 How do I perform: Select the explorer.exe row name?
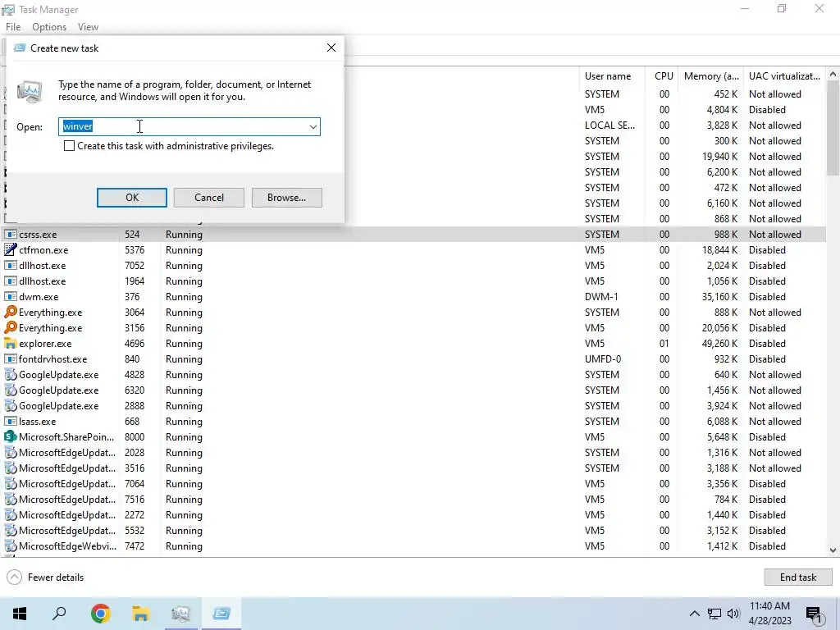(45, 344)
